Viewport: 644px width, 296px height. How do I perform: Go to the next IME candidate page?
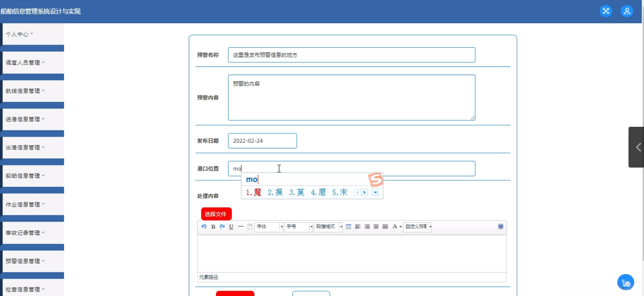point(364,192)
